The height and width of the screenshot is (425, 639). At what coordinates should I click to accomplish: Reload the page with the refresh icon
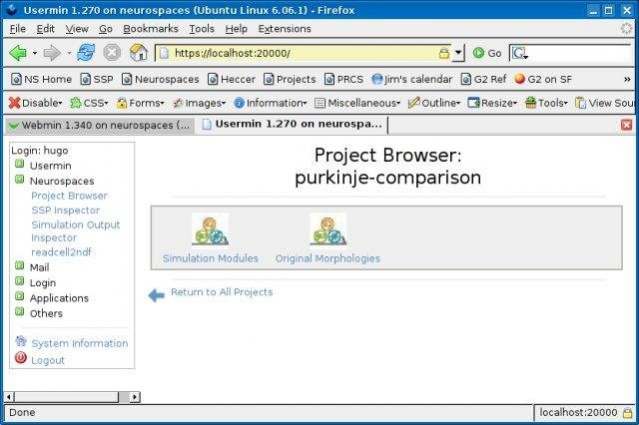[86, 53]
